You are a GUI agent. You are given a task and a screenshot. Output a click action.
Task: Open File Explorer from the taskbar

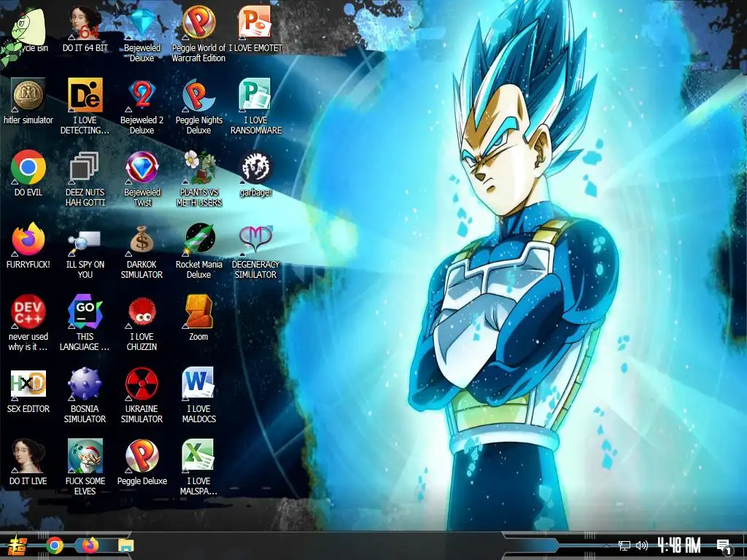[126, 545]
